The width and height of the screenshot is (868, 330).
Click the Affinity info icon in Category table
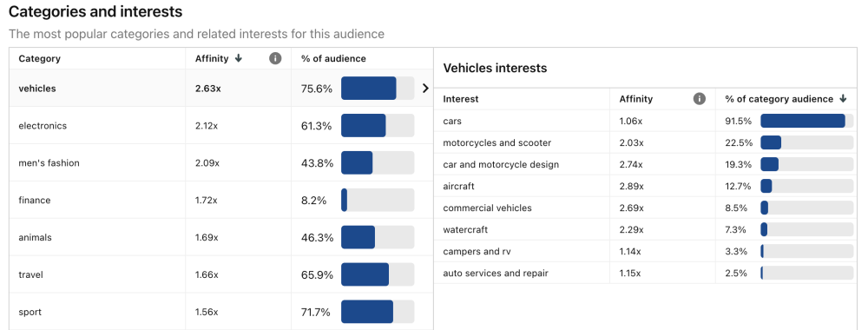275,59
